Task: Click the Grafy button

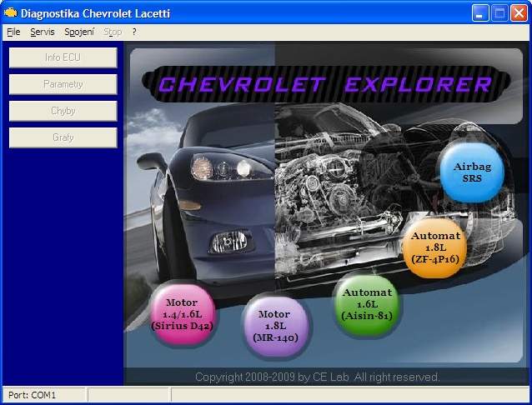Action: 63,137
